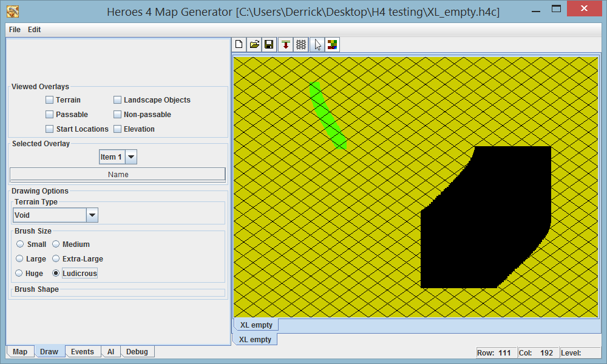Click the Row: 111 status field
This screenshot has width=607, height=364.
click(x=496, y=353)
